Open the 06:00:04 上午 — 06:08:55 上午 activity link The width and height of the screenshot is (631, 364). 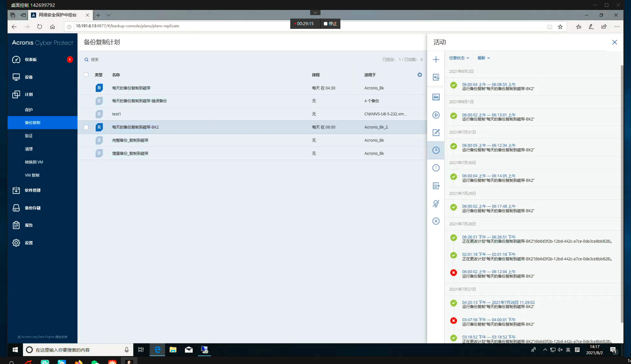[x=488, y=84]
